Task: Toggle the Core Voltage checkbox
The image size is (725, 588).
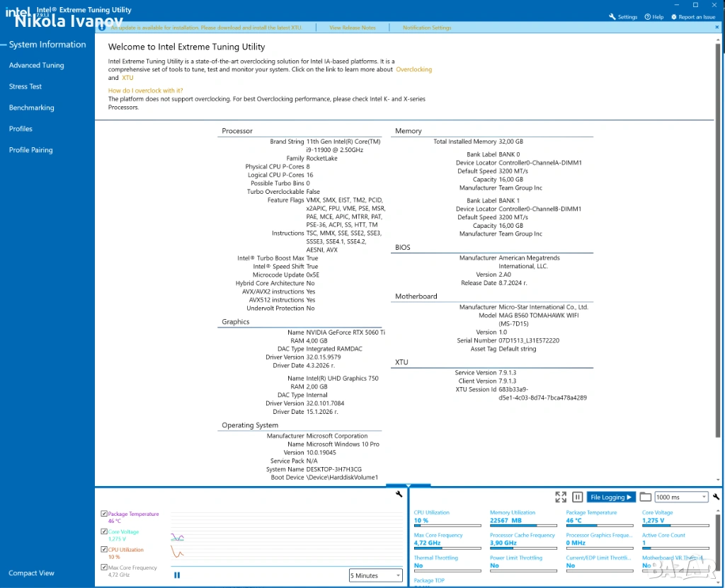Action: pyautogui.click(x=104, y=531)
